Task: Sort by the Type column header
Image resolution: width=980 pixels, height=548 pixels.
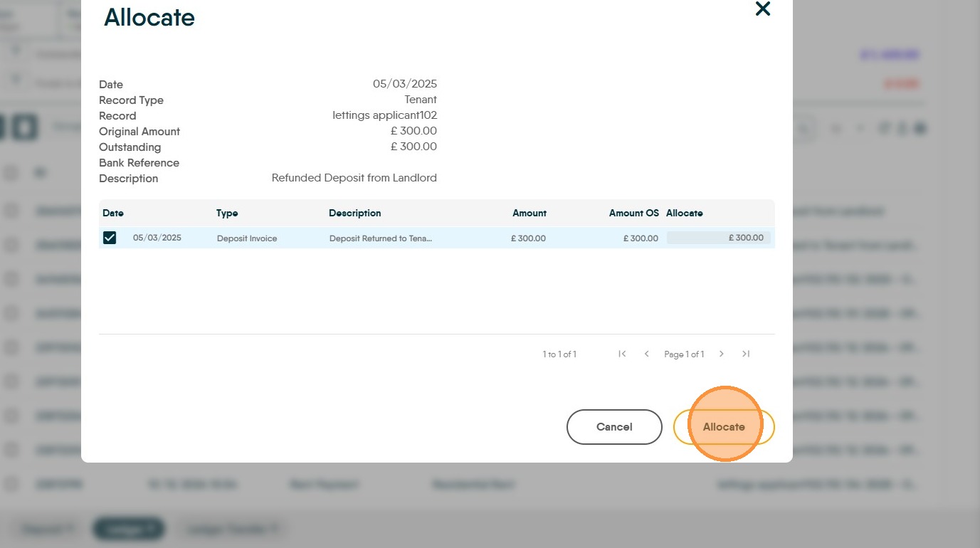Action: tap(227, 213)
